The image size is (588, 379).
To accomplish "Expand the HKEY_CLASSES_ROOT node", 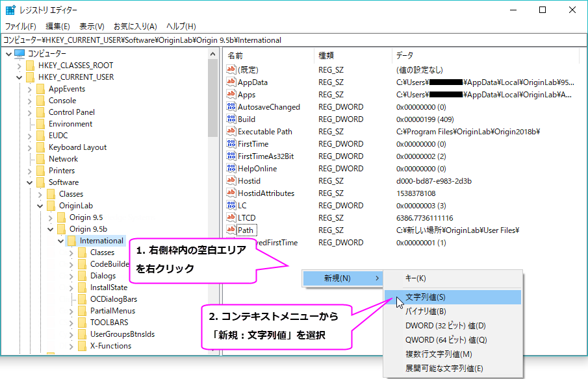I will click(x=19, y=66).
